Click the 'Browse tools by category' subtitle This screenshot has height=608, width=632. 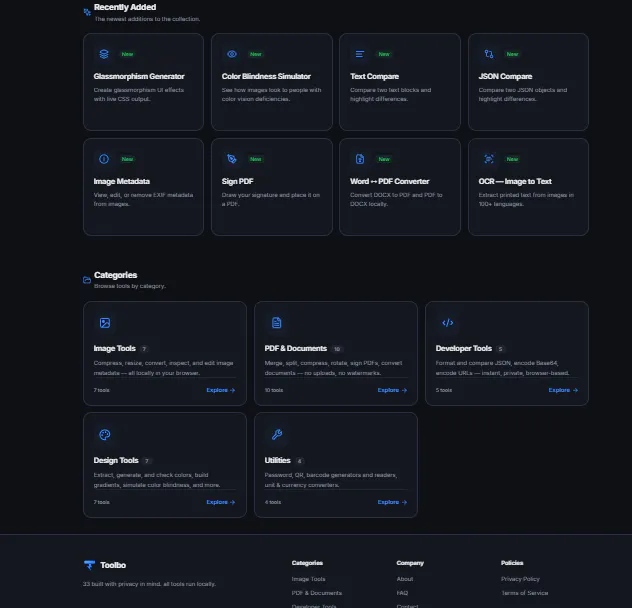(130, 286)
